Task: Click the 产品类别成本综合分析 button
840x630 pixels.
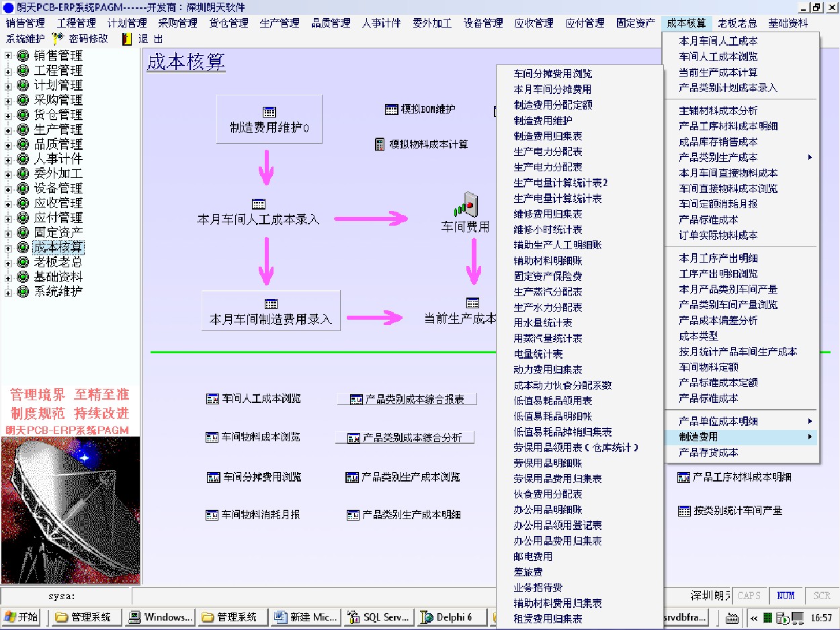Action: click(405, 438)
